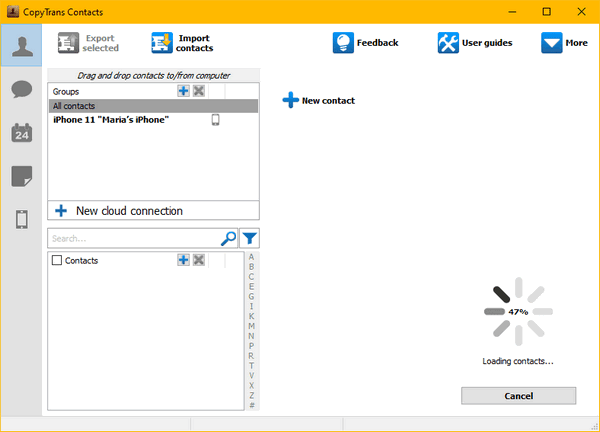Add a new group with plus icon
This screenshot has width=600, height=432.
[x=183, y=91]
